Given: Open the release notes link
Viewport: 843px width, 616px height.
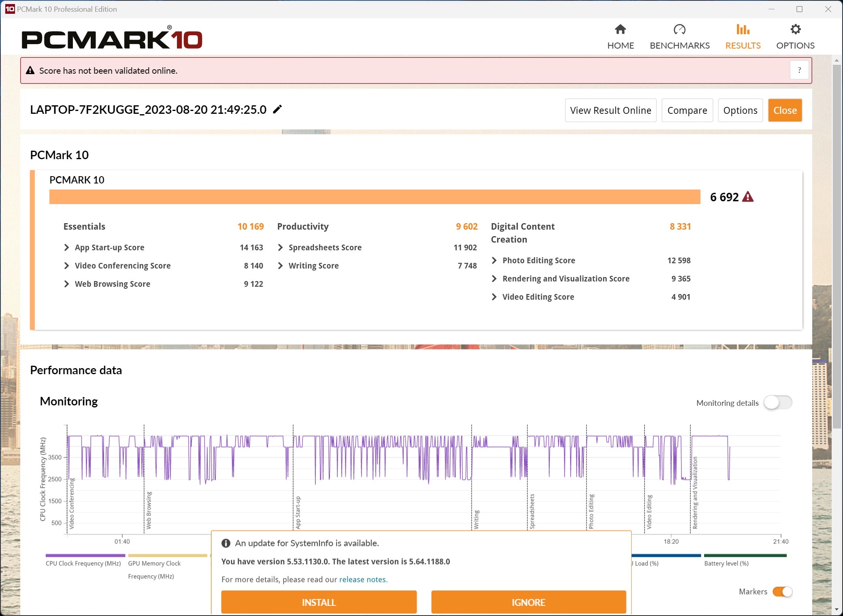Looking at the screenshot, I should (363, 580).
